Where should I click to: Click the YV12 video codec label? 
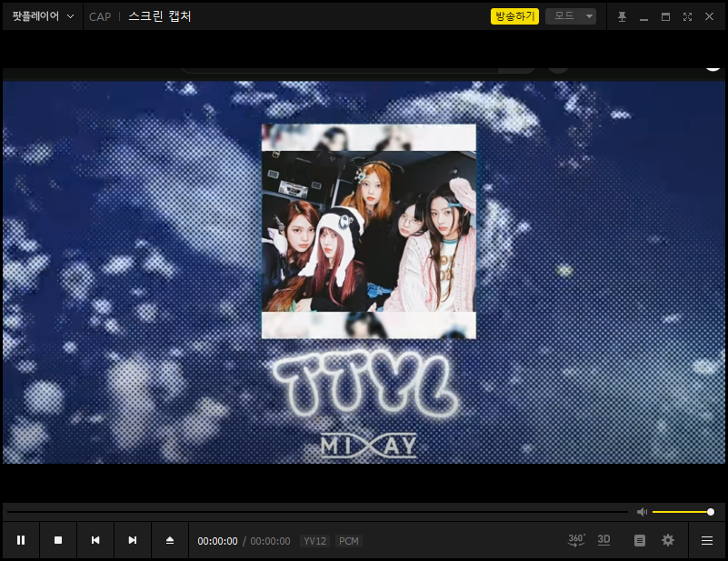click(x=314, y=541)
